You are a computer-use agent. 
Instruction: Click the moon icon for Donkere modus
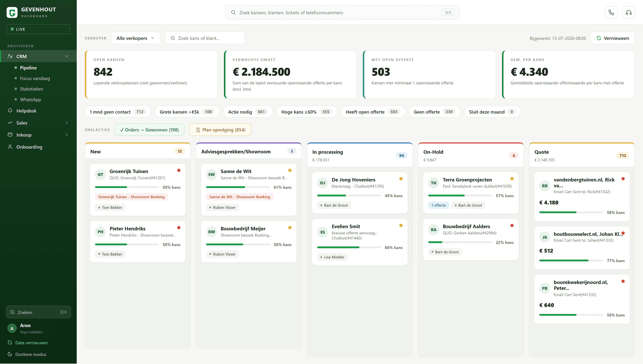(x=10, y=354)
